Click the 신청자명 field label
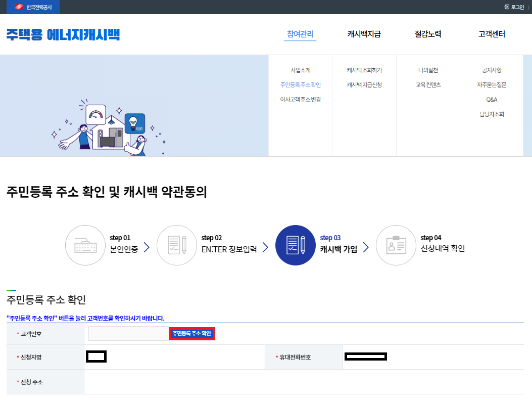532x401 pixels. [31, 357]
